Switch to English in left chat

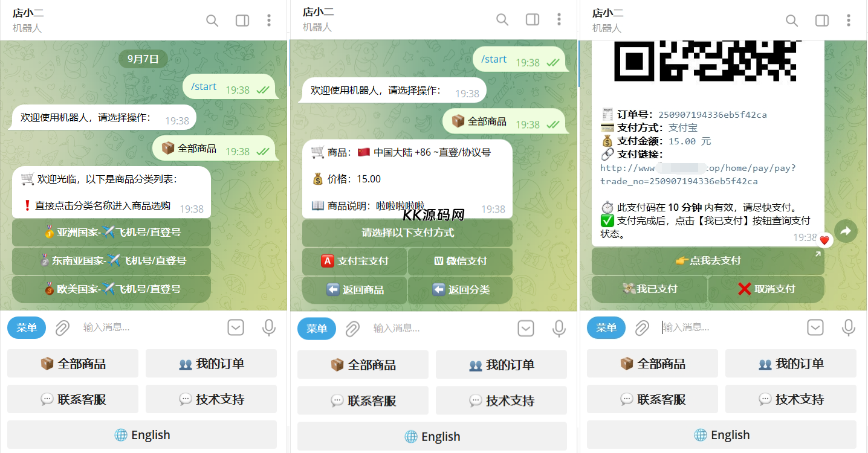coord(142,435)
